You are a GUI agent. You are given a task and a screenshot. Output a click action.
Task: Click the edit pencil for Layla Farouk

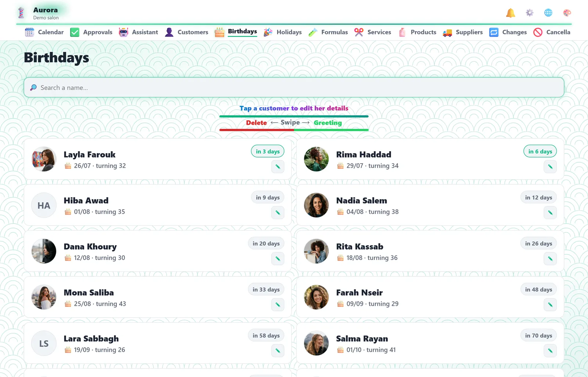[x=278, y=167]
